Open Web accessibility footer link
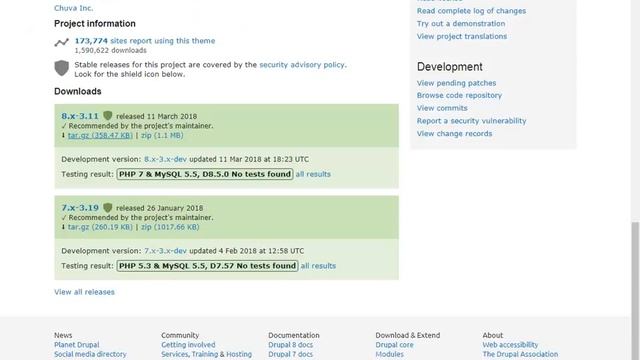The height and width of the screenshot is (360, 640). coord(510,345)
